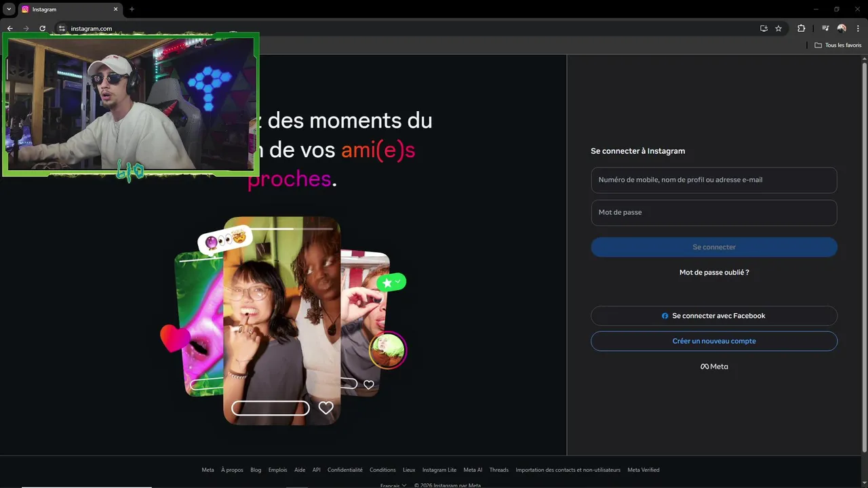Click the center photo card of two friends
The image size is (868, 488).
click(281, 321)
